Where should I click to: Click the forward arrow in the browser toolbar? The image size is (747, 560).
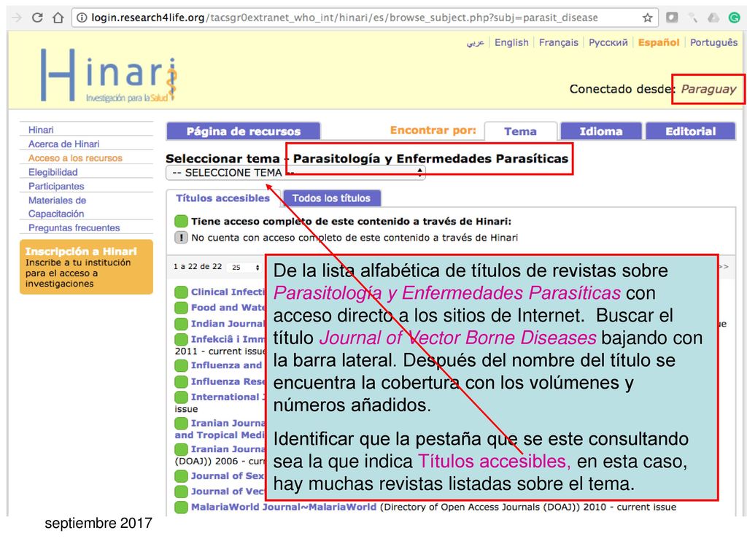[17, 17]
